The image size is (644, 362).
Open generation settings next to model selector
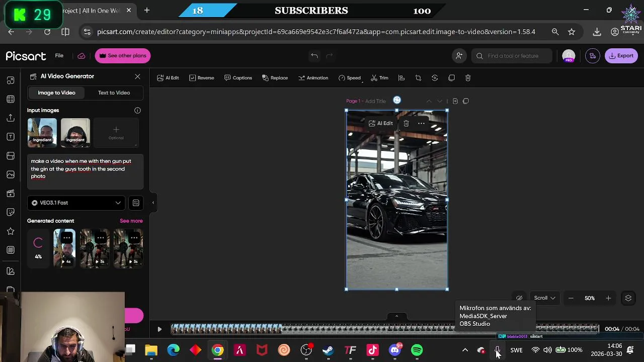point(136,203)
